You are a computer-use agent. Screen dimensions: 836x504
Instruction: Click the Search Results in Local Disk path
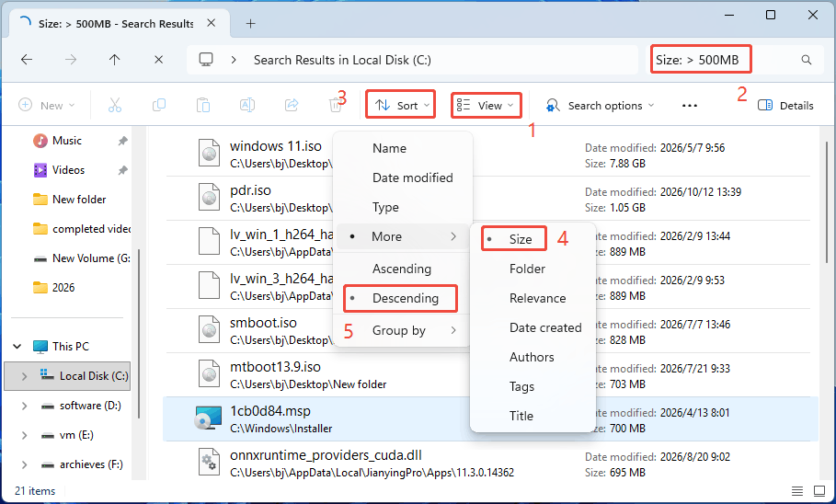(x=342, y=60)
